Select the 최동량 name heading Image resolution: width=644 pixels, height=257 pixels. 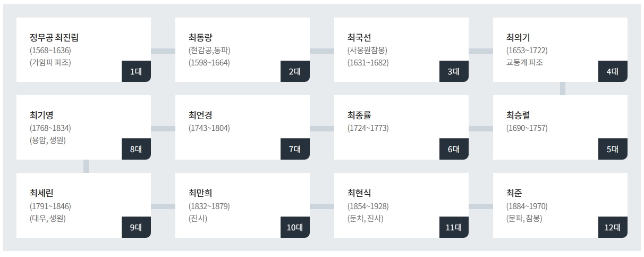[200, 38]
